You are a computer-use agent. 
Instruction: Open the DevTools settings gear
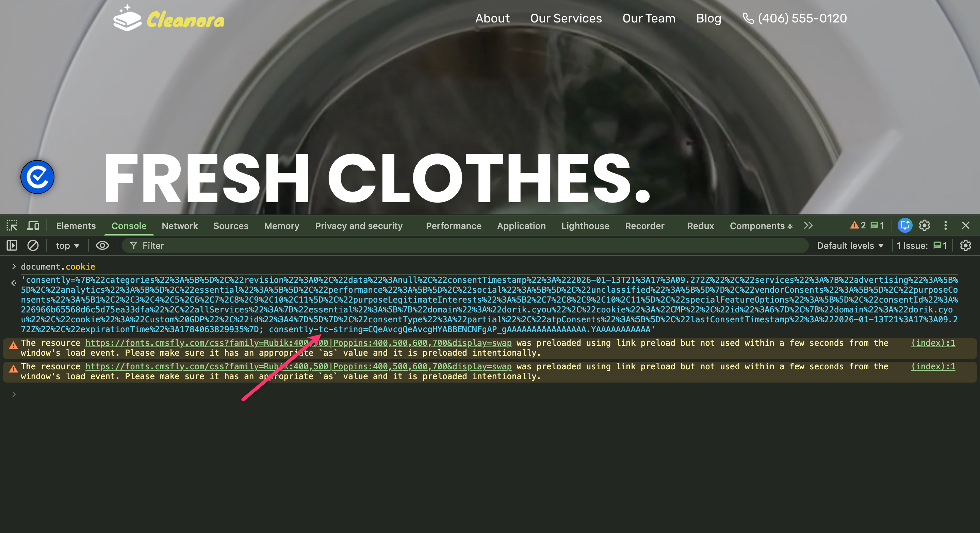click(x=924, y=226)
